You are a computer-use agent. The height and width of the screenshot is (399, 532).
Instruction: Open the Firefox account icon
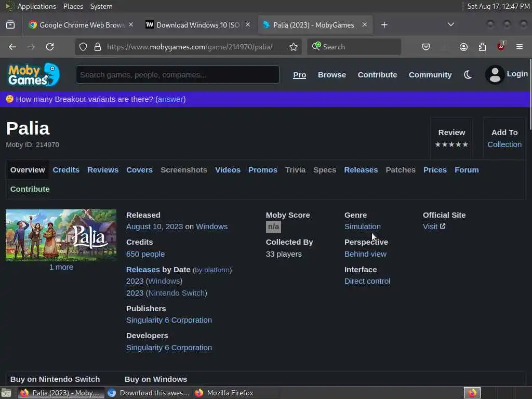(463, 47)
